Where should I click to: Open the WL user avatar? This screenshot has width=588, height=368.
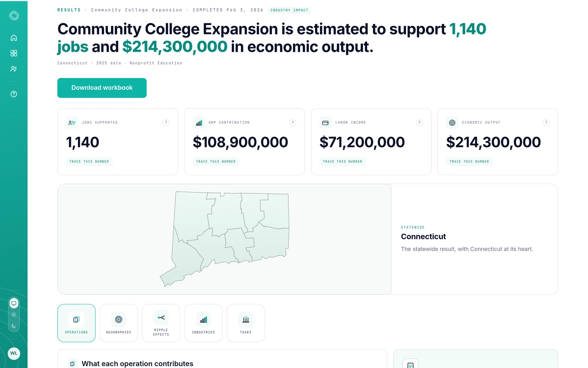pos(14,353)
